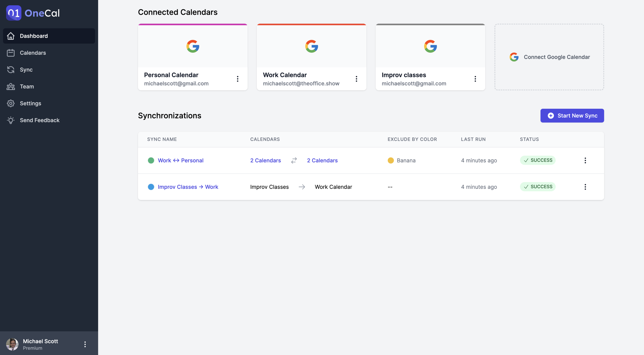Select Improv Classes→Work sync
Screen dimensions: 644x355
coord(188,187)
